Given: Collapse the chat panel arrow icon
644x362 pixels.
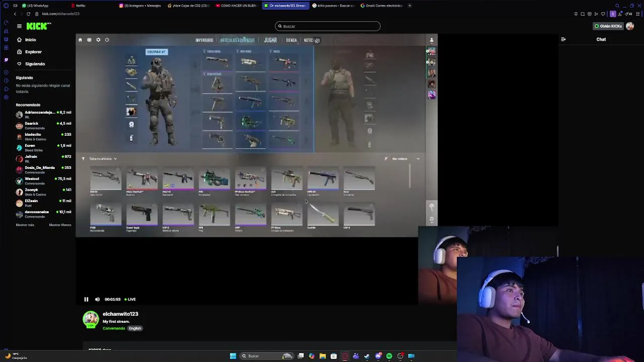Looking at the screenshot, I should (563, 39).
